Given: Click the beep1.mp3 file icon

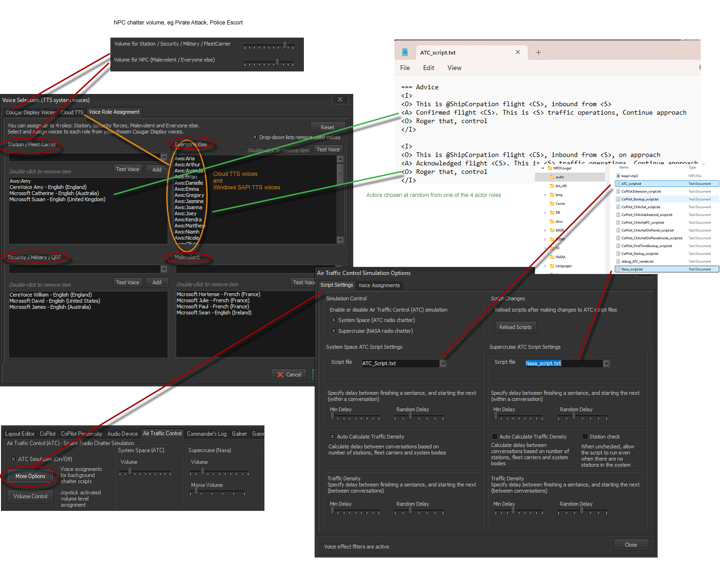Looking at the screenshot, I should click(618, 176).
